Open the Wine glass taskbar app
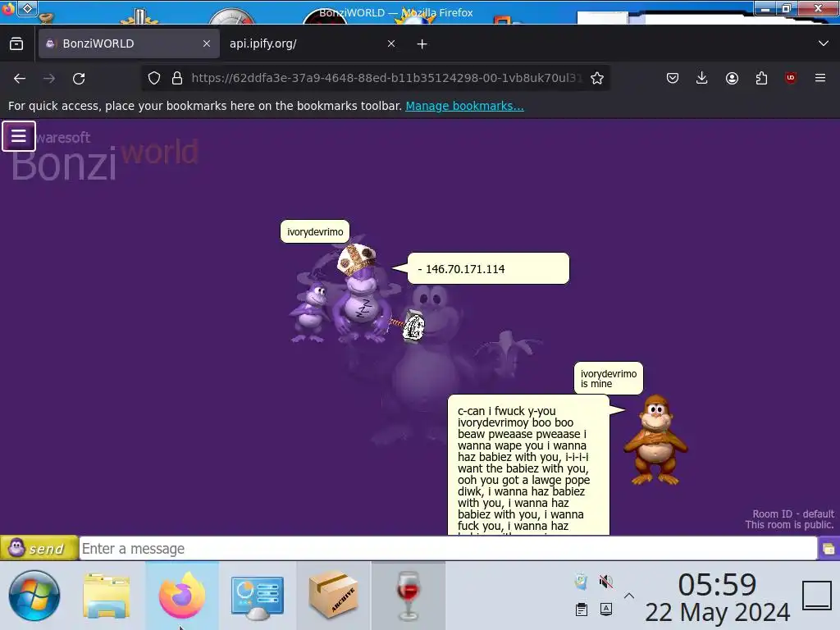The width and height of the screenshot is (840, 630). 409,596
